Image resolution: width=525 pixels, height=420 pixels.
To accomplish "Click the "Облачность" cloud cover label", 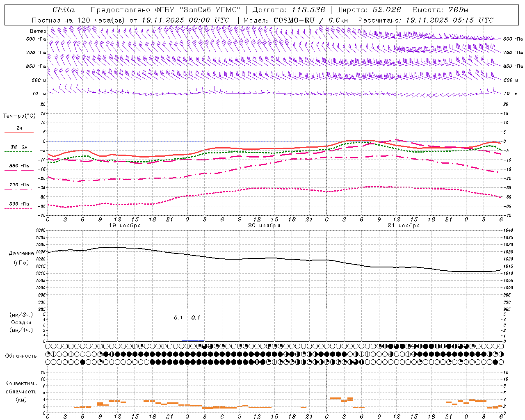I will pyautogui.click(x=21, y=356).
